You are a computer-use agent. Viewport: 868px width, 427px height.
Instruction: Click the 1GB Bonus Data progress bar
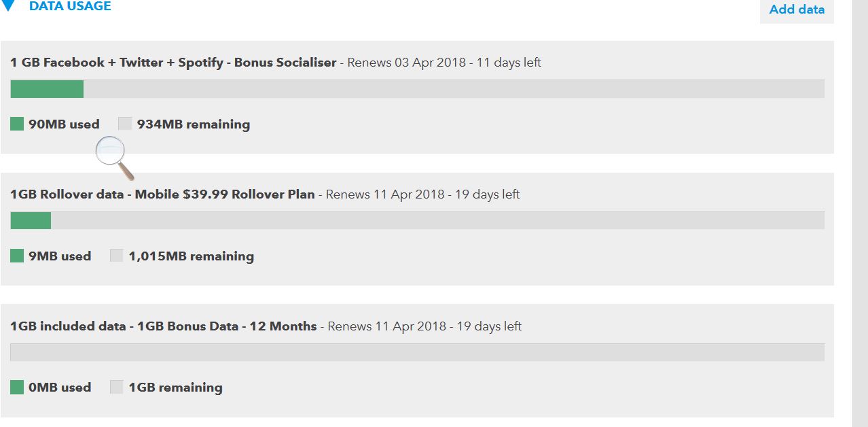tap(417, 352)
